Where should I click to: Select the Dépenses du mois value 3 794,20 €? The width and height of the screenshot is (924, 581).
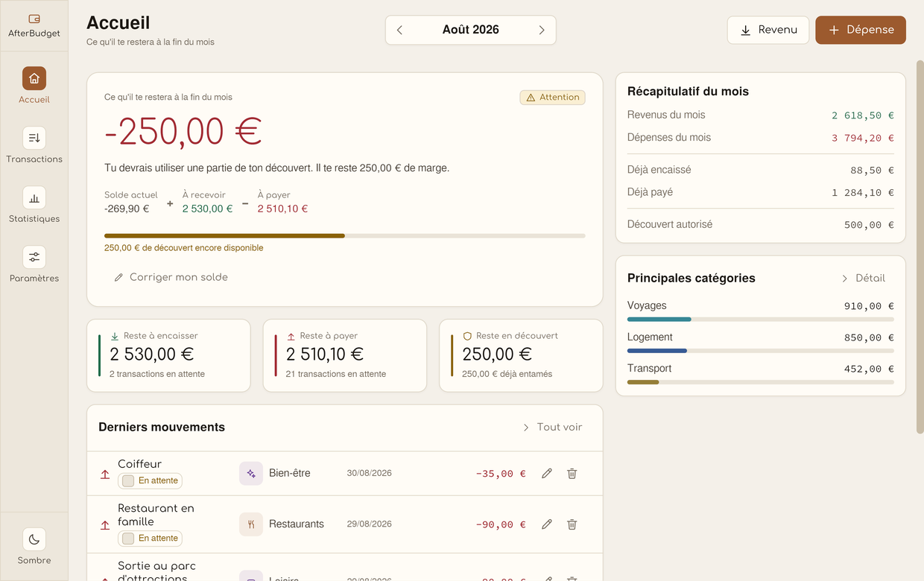pyautogui.click(x=863, y=138)
